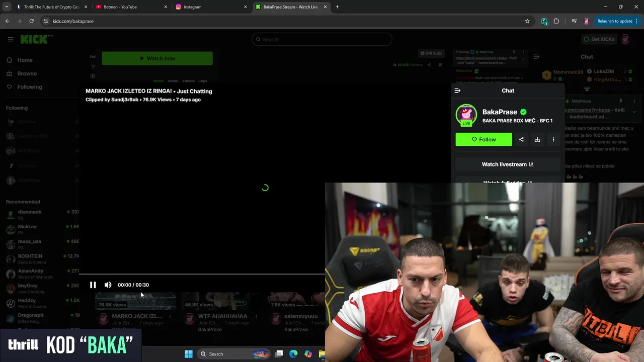Open media control icon in browser toolbar

click(574, 21)
